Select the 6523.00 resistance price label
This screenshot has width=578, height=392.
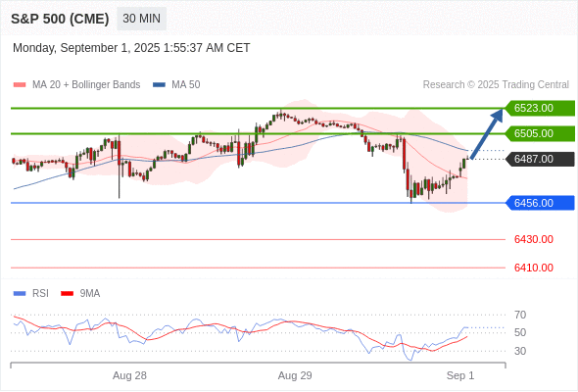pyautogui.click(x=540, y=108)
